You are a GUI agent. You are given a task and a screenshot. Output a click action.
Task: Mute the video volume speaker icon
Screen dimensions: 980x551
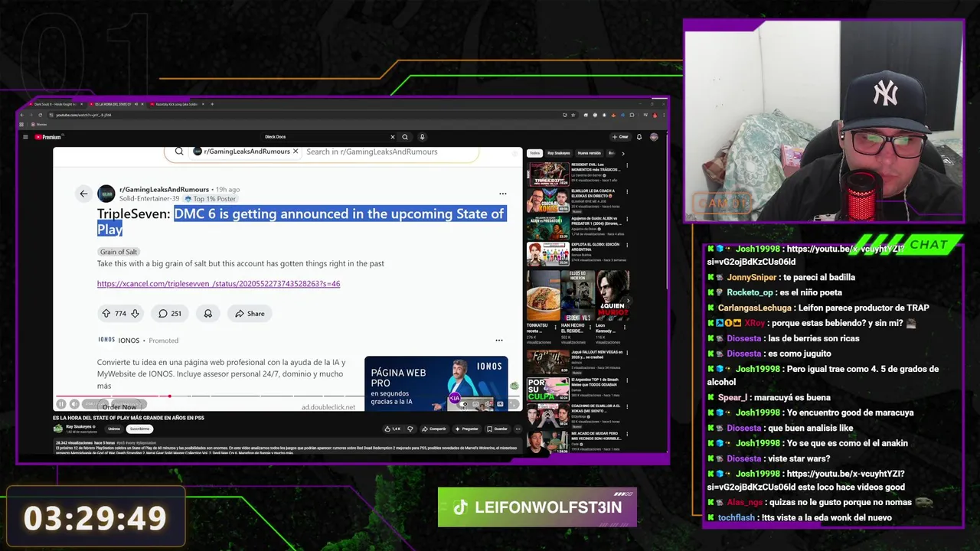(74, 404)
